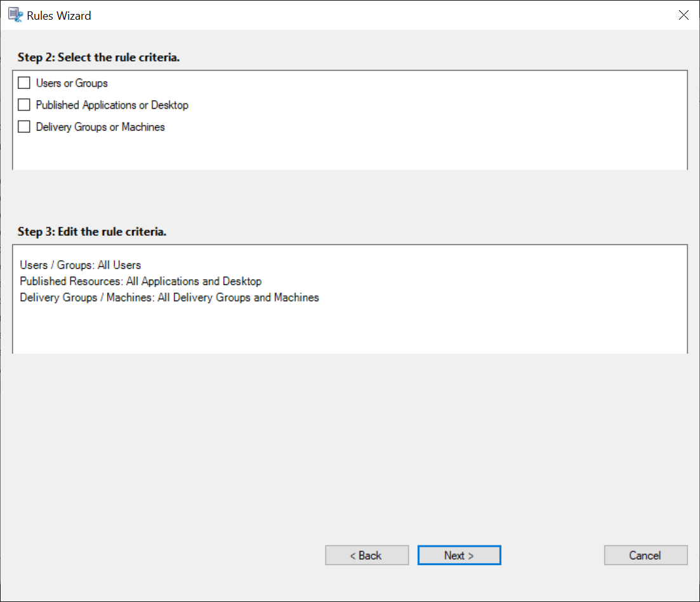Click the Delivery Groups / Machines summary line
The image size is (700, 602).
[x=168, y=297]
